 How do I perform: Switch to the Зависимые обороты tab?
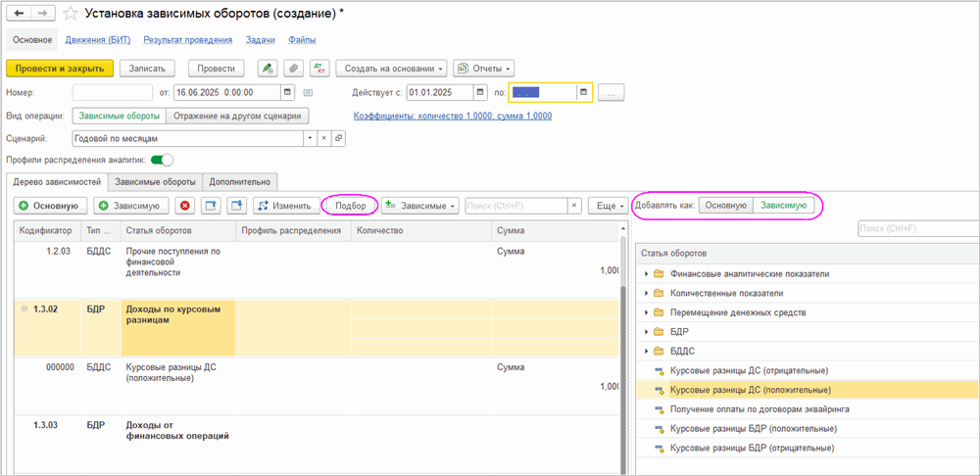click(x=154, y=181)
